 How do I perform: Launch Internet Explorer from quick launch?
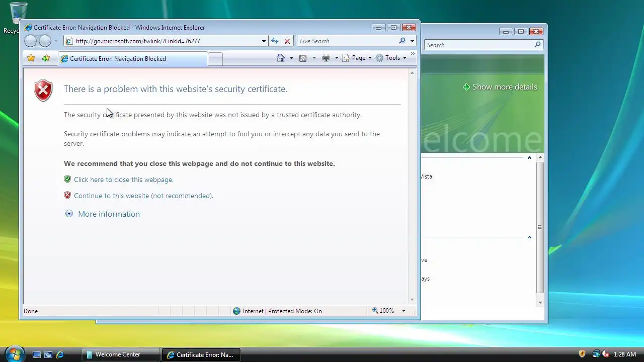(60, 354)
